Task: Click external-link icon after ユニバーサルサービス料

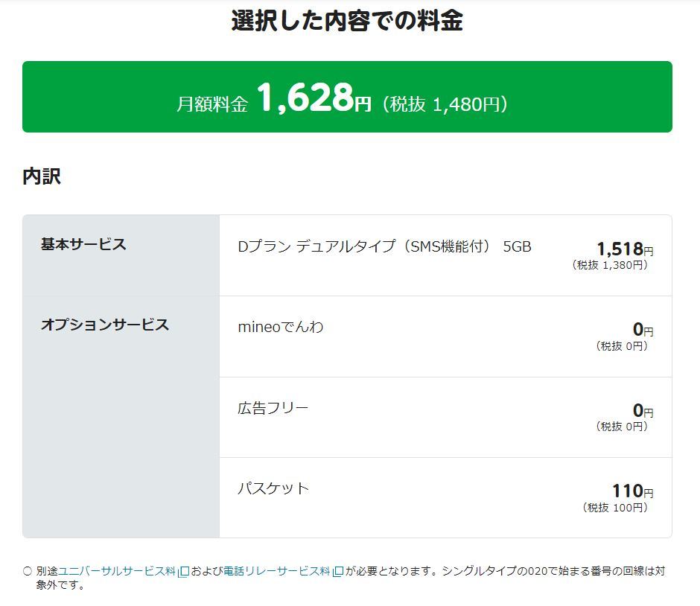Action: click(183, 572)
